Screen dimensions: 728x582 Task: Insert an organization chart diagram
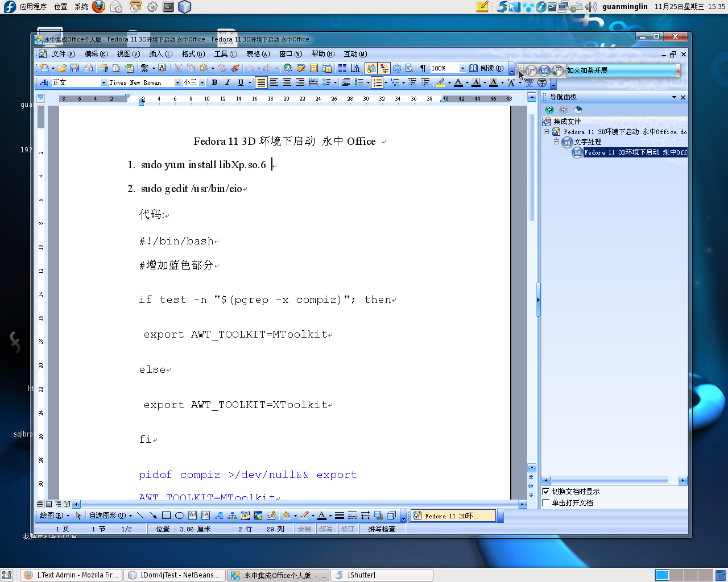tap(231, 516)
